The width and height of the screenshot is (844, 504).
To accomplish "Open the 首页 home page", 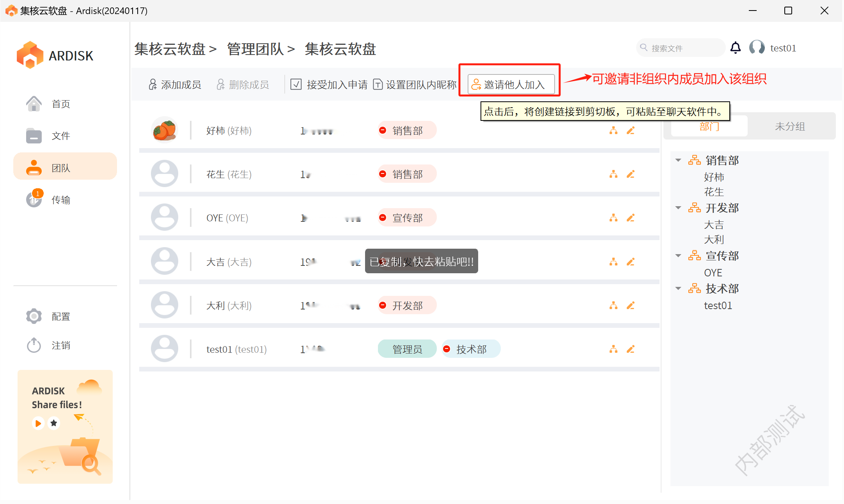I will tap(60, 104).
